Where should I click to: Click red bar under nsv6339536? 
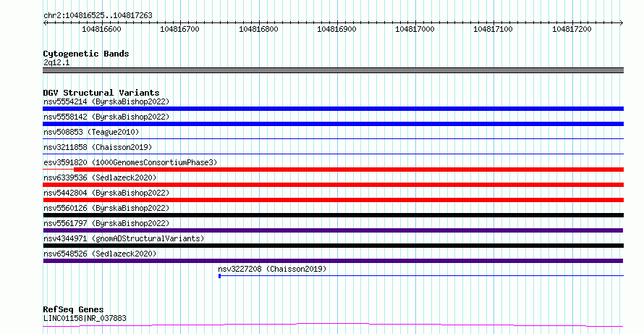point(333,185)
